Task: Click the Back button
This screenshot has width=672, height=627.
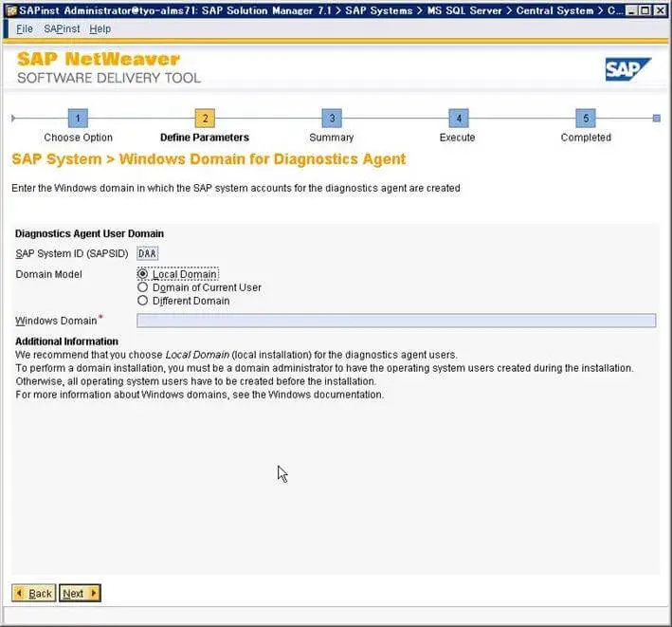Action: 34,593
